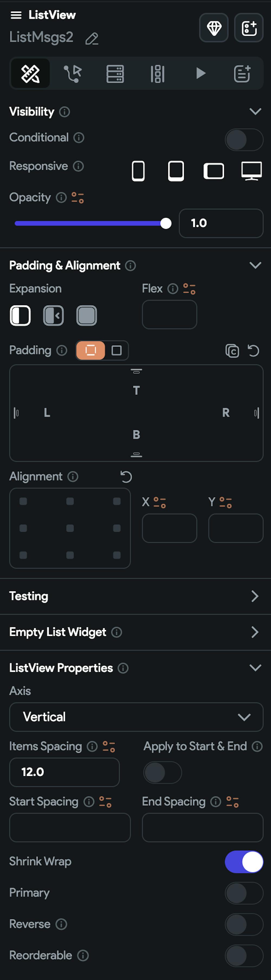Click the Opacity variable binding icon
271x980 pixels.
[78, 197]
